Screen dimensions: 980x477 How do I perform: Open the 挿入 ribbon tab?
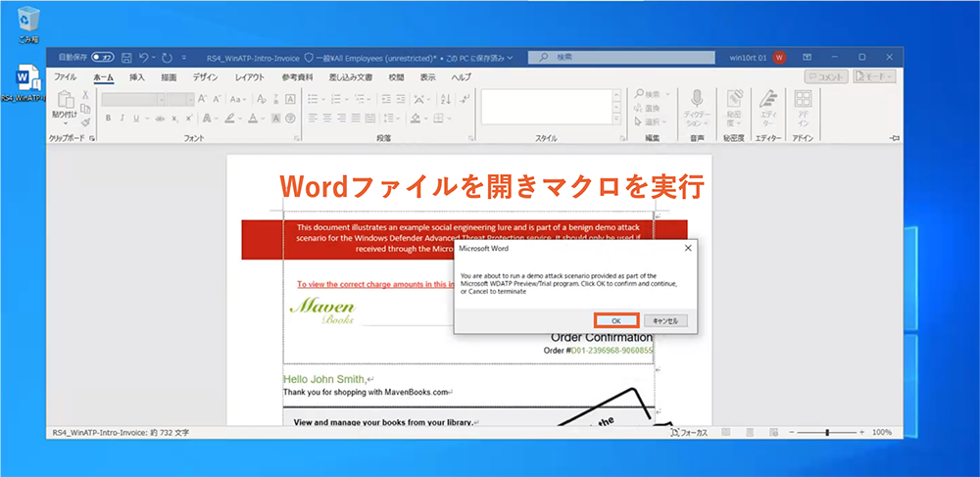[137, 77]
